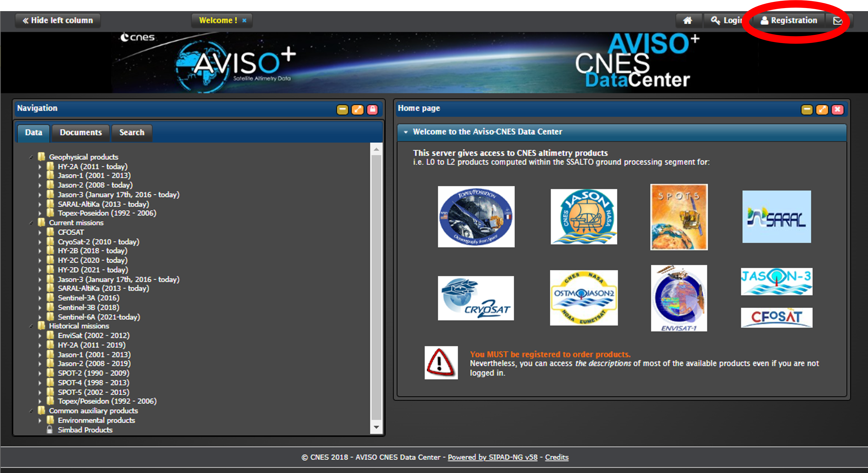Screen dimensions: 868x473
Task: Click the navigation tree scrollbar track
Action: (x=376, y=287)
